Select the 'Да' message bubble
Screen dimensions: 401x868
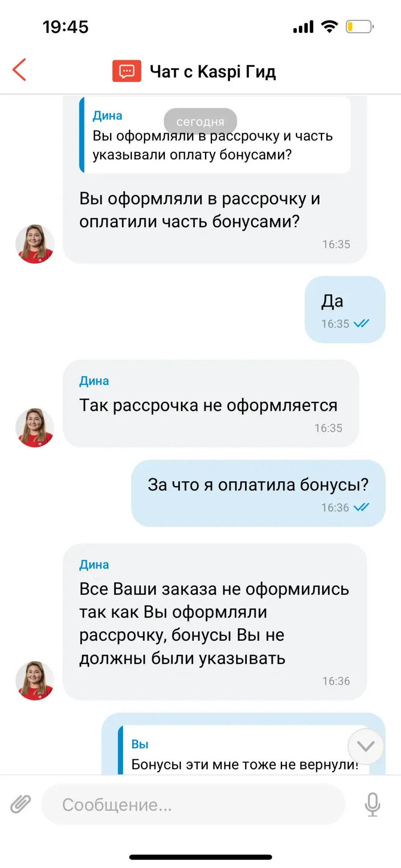[x=345, y=310]
